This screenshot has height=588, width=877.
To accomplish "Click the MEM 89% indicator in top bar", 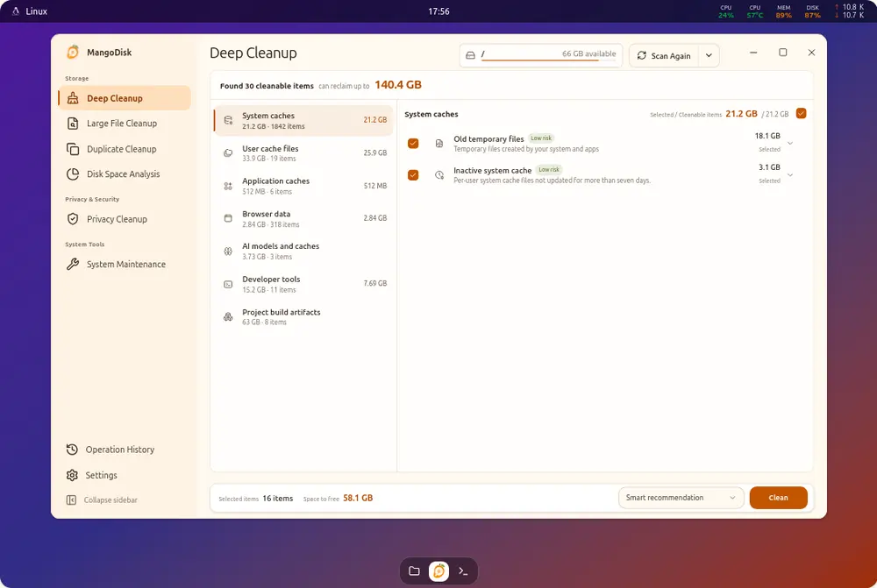I will tap(783, 11).
